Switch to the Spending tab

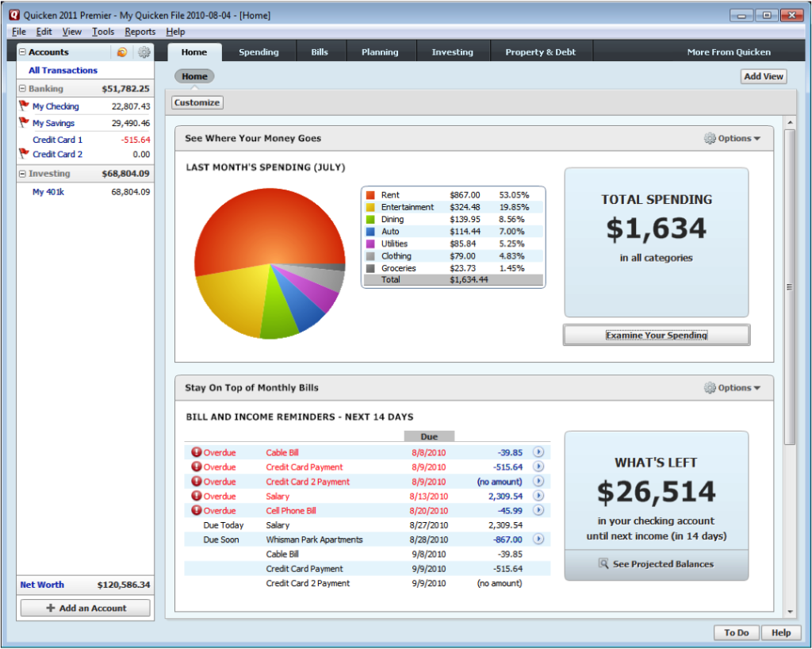click(259, 52)
